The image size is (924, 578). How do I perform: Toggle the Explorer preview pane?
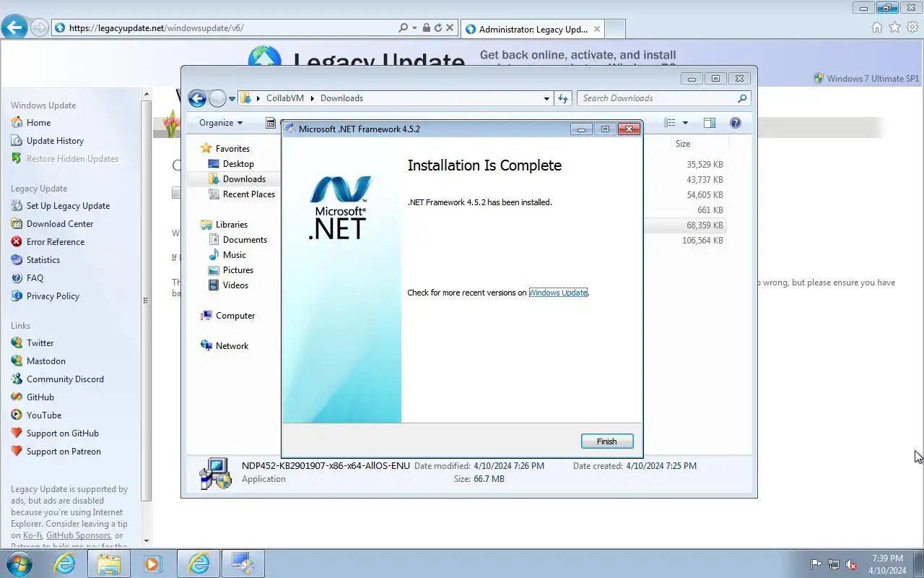[x=710, y=123]
